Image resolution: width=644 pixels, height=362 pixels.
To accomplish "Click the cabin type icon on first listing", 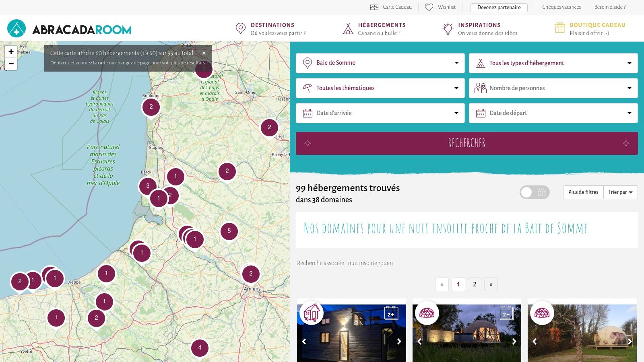I will click(x=312, y=313).
